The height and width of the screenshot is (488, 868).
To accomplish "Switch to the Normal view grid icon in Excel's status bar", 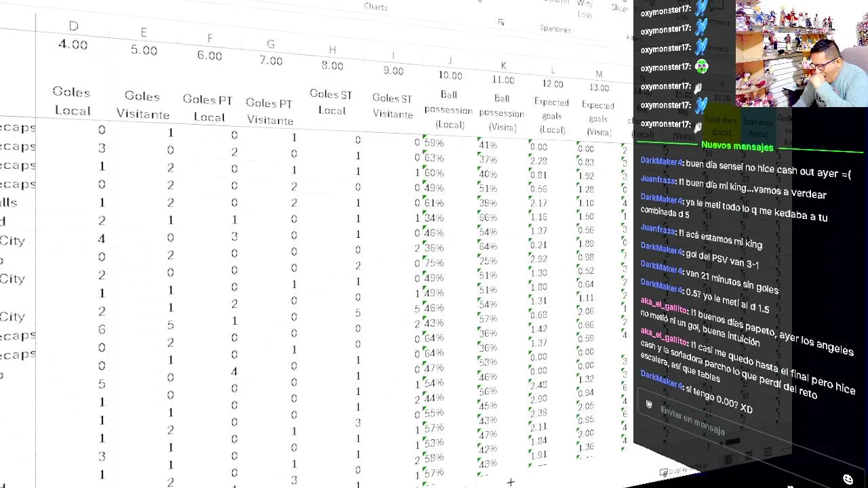I will [728, 460].
